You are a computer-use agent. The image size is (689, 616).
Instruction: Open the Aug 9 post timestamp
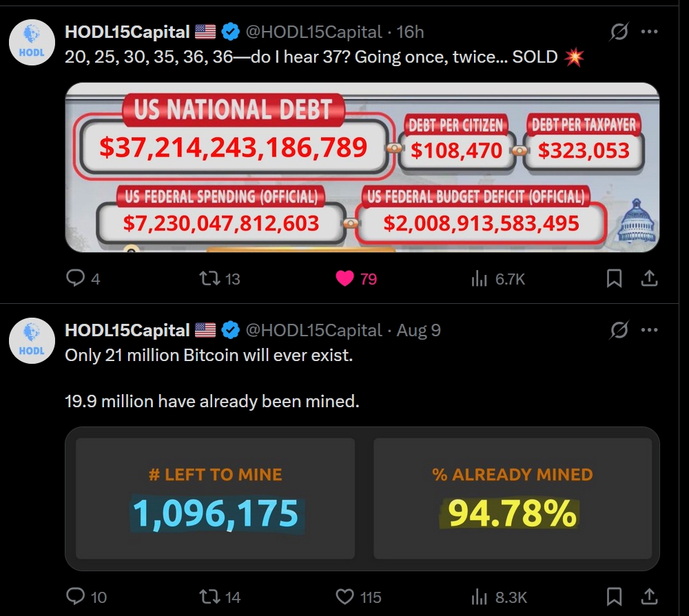[418, 330]
